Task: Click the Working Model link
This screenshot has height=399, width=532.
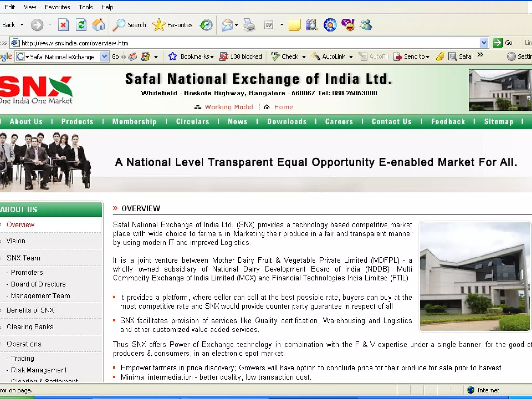Action: coord(229,107)
